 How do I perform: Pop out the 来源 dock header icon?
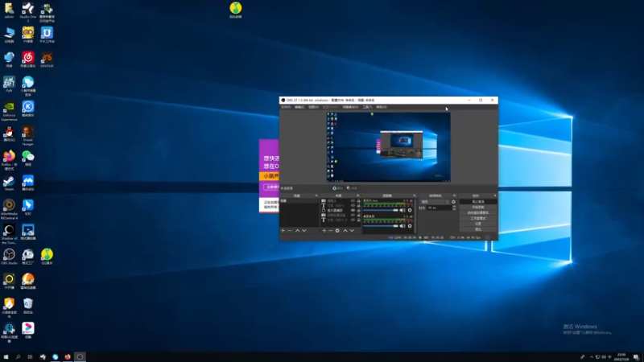tap(357, 195)
